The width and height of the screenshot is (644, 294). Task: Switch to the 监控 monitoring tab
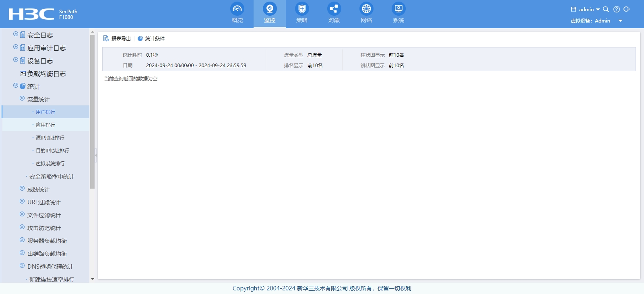pyautogui.click(x=270, y=14)
